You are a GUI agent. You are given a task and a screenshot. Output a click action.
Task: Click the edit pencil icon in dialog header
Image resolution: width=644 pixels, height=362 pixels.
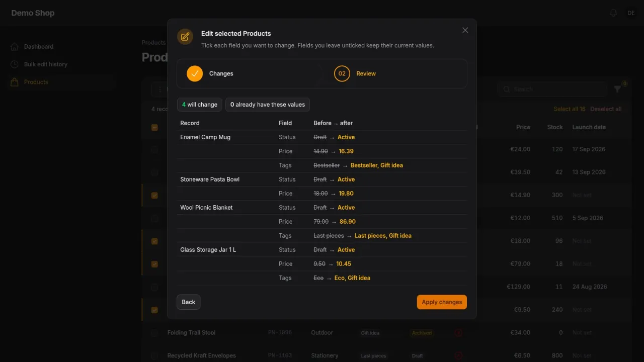click(x=185, y=37)
